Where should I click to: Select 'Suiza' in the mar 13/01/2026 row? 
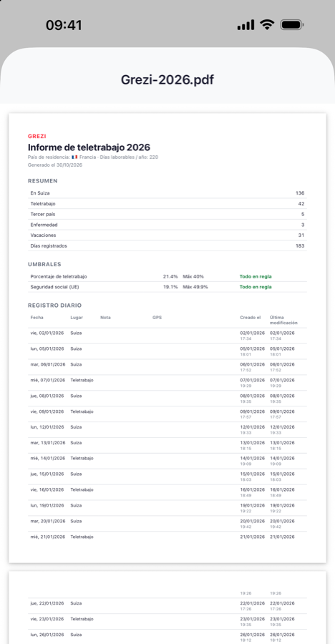pyautogui.click(x=76, y=443)
